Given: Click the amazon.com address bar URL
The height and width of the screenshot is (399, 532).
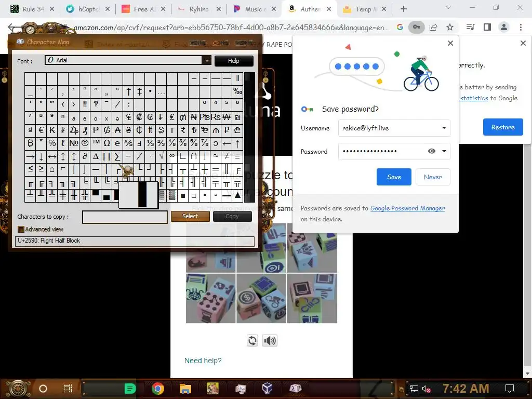Looking at the screenshot, I should (x=231, y=28).
